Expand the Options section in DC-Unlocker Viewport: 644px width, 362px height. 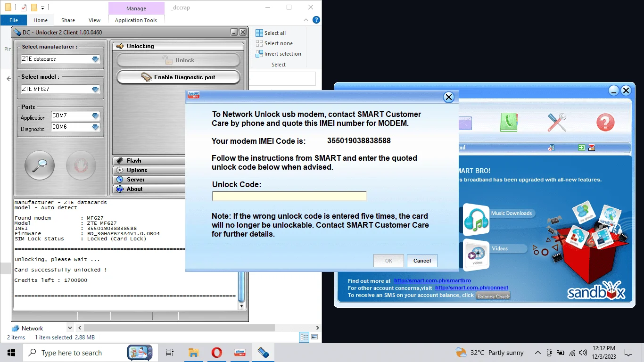coord(149,170)
